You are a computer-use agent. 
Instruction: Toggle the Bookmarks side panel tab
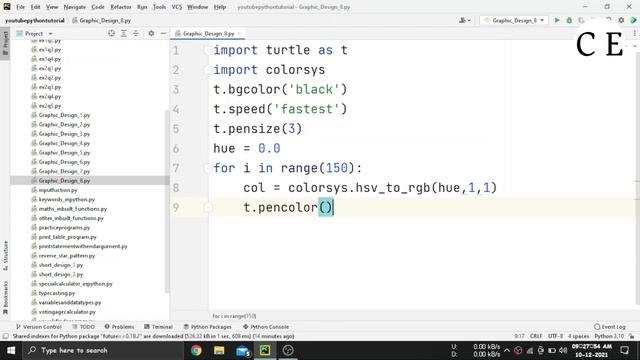[5, 298]
